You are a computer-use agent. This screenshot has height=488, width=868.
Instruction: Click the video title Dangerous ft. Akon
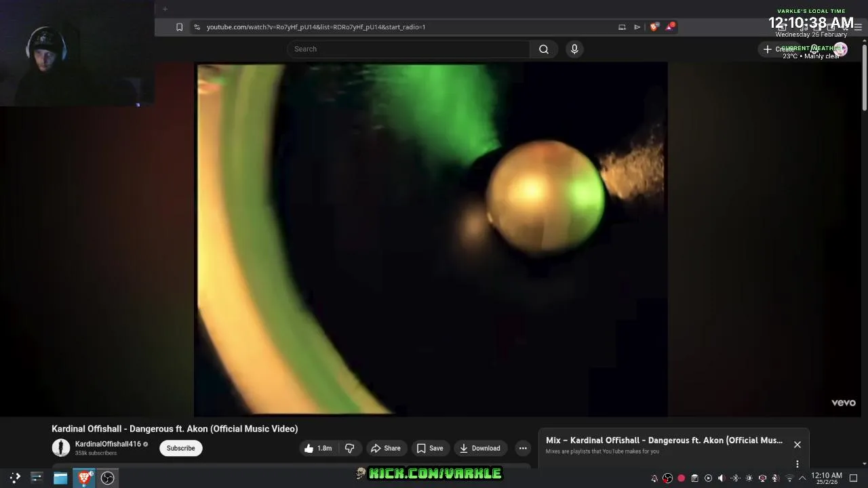[x=174, y=428]
